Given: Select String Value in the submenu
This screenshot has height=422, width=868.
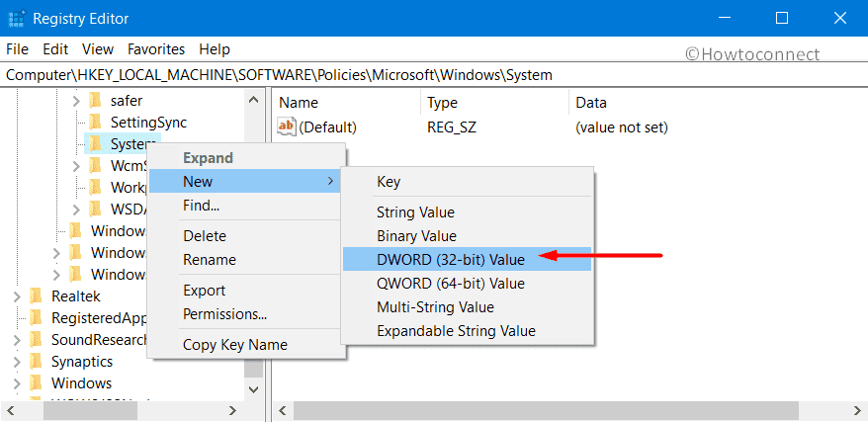Looking at the screenshot, I should coord(468,212).
